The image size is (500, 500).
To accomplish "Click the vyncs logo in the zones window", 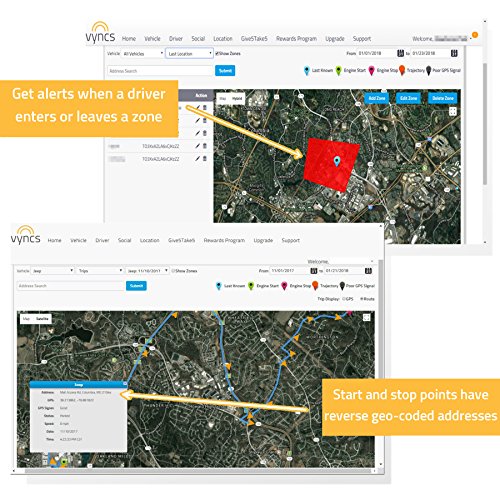I will point(100,33).
